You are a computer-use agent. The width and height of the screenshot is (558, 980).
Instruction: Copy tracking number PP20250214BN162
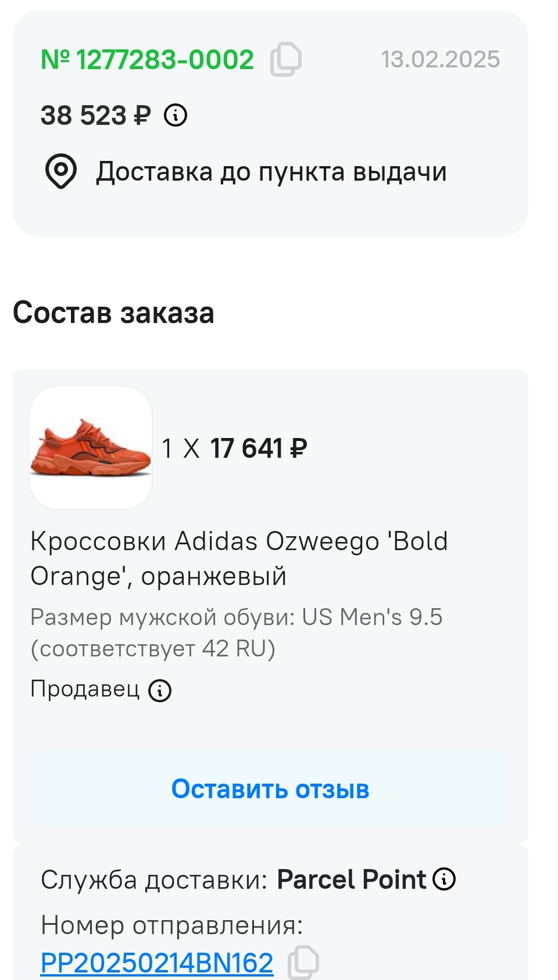pos(303,961)
